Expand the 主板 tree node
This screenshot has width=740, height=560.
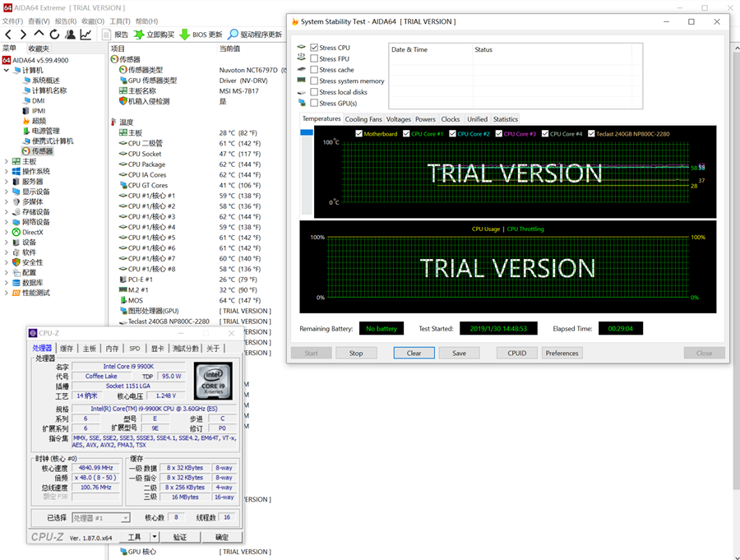tap(7, 162)
